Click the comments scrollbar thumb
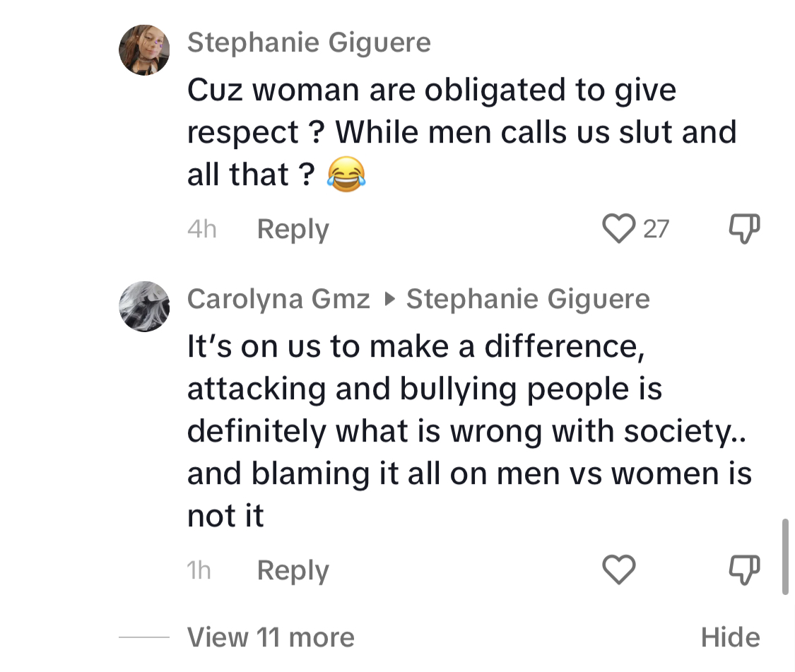795x672 pixels. pyautogui.click(x=785, y=556)
